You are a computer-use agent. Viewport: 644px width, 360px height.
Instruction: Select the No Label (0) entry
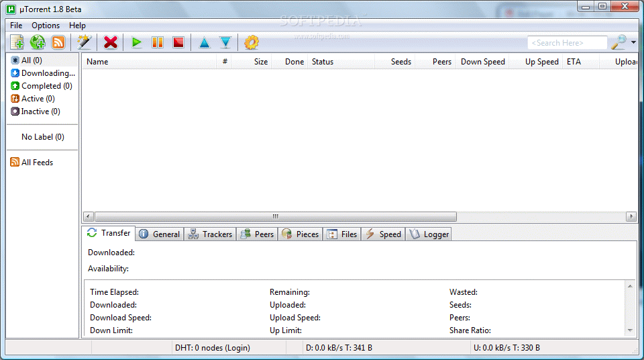(x=43, y=137)
